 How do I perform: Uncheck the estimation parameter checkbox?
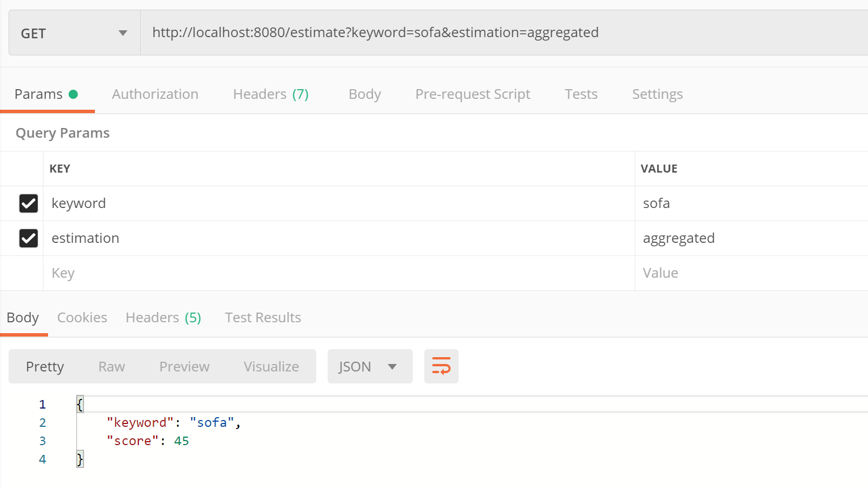click(x=29, y=238)
